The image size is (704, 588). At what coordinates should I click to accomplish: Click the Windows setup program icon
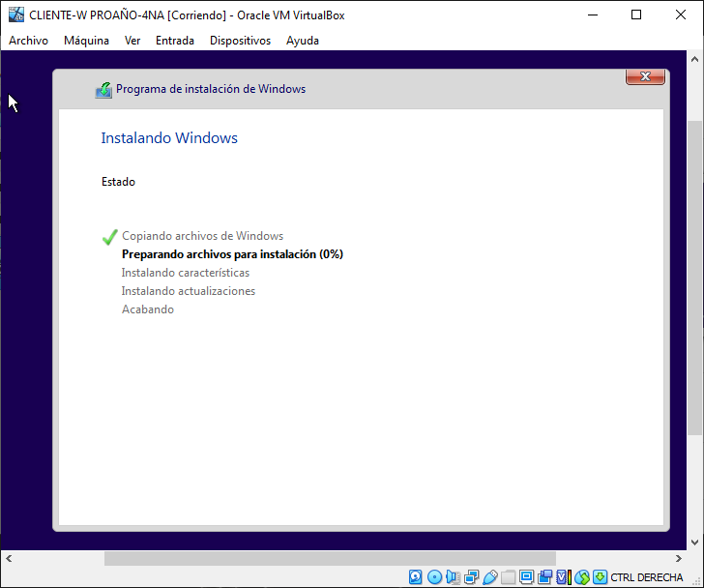103,90
